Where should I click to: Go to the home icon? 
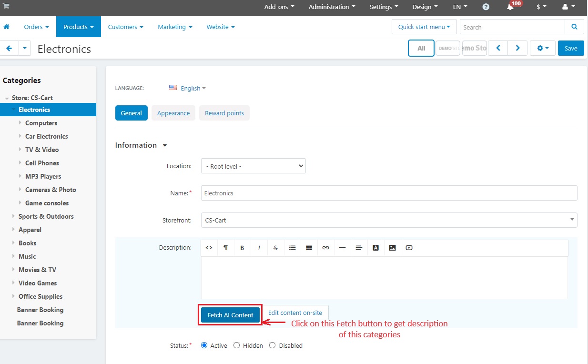point(6,27)
